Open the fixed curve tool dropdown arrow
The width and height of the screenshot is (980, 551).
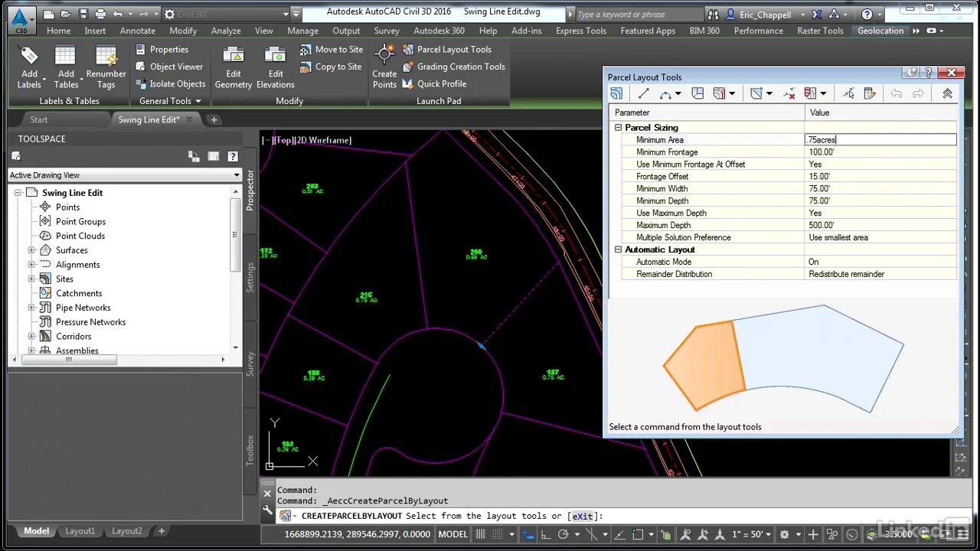678,93
